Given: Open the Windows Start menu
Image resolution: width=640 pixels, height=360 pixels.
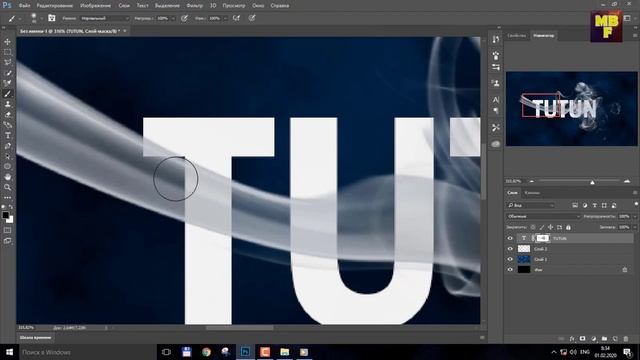Looking at the screenshot, I should coord(9,352).
